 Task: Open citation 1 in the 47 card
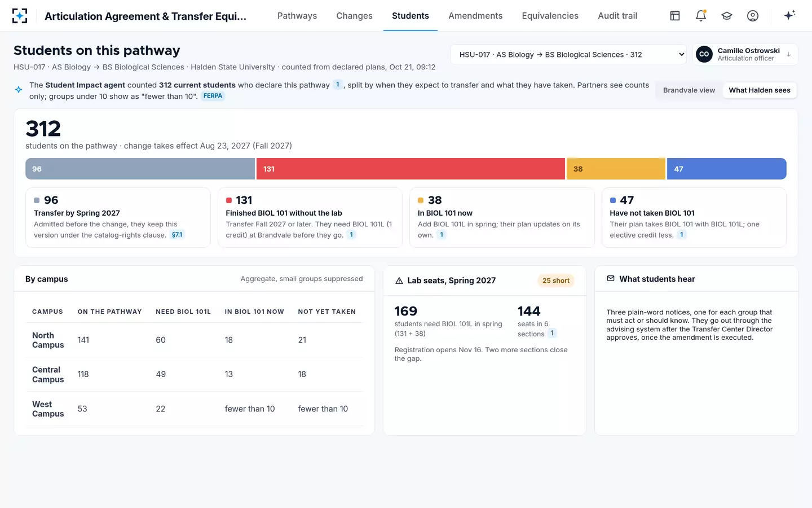click(682, 235)
